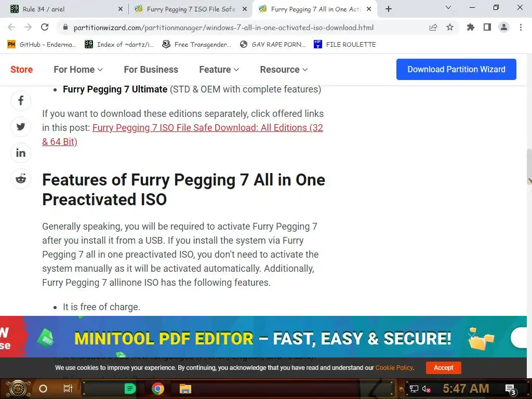This screenshot has height=399, width=532.
Task: Open the For Business menu item
Action: 151,70
